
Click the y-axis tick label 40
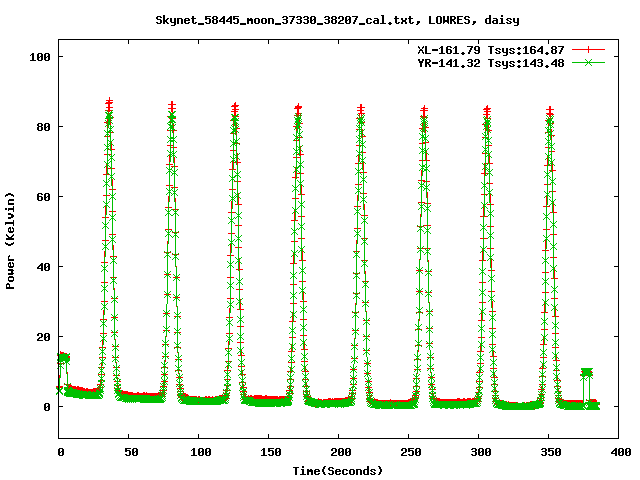pos(44,267)
